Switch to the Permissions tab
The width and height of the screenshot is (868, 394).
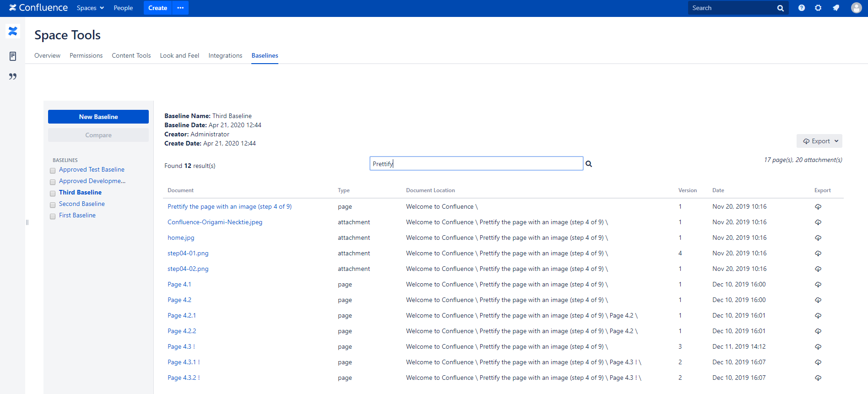(x=86, y=55)
